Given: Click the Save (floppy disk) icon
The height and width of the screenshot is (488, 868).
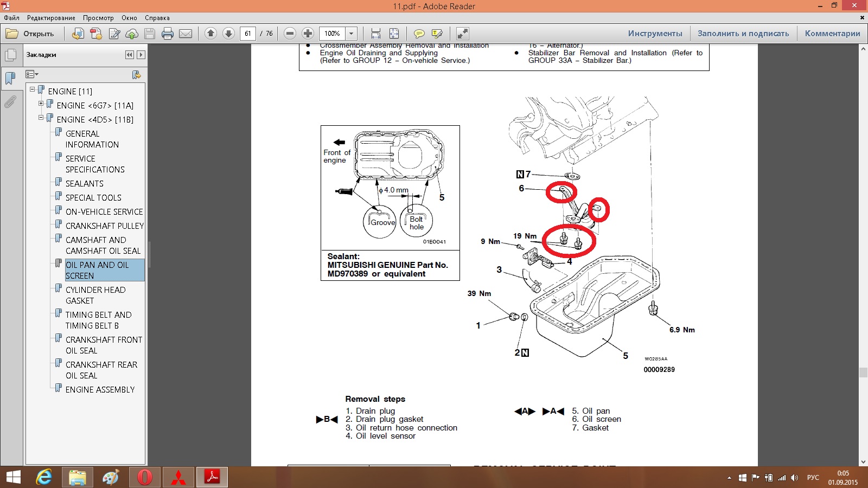Looking at the screenshot, I should click(x=150, y=34).
